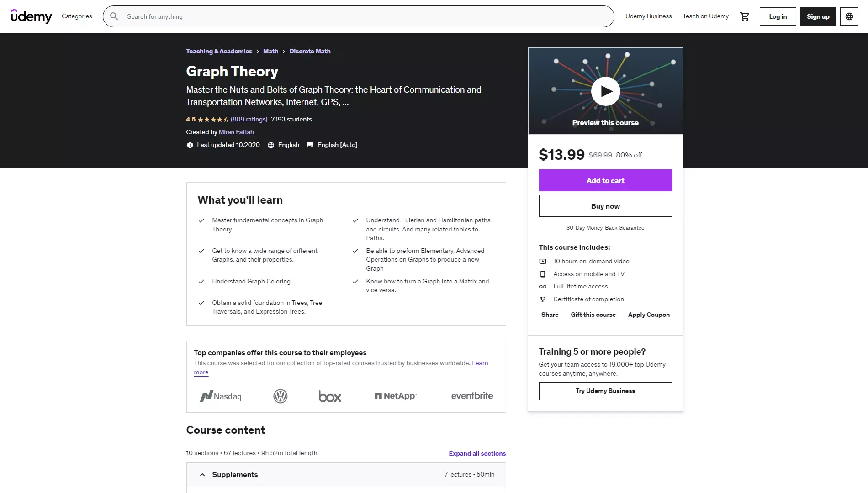The height and width of the screenshot is (493, 868).
Task: Open the shopping cart icon
Action: click(745, 16)
